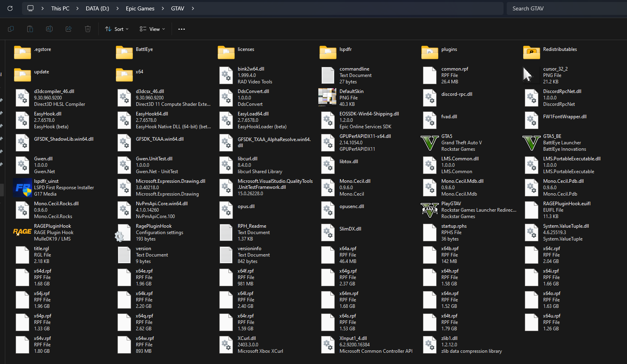Select the d3dcompiler_46.dll file name

[x=54, y=91]
